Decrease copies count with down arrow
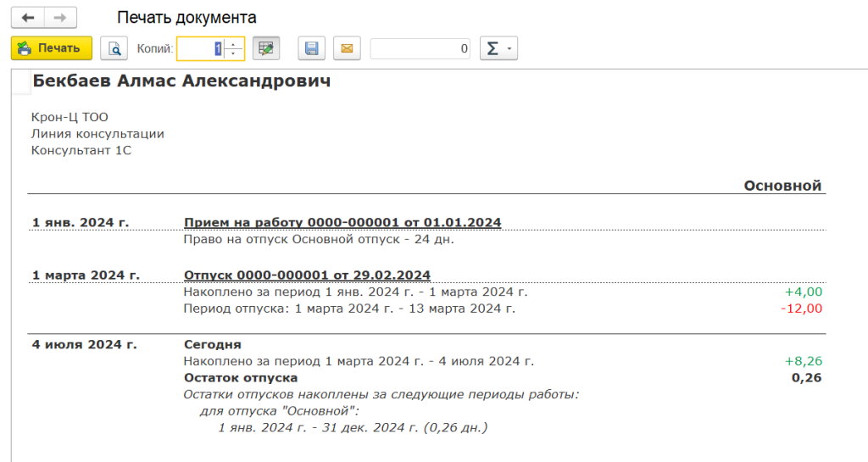Viewport: 868px width, 462px height. pyautogui.click(x=235, y=54)
